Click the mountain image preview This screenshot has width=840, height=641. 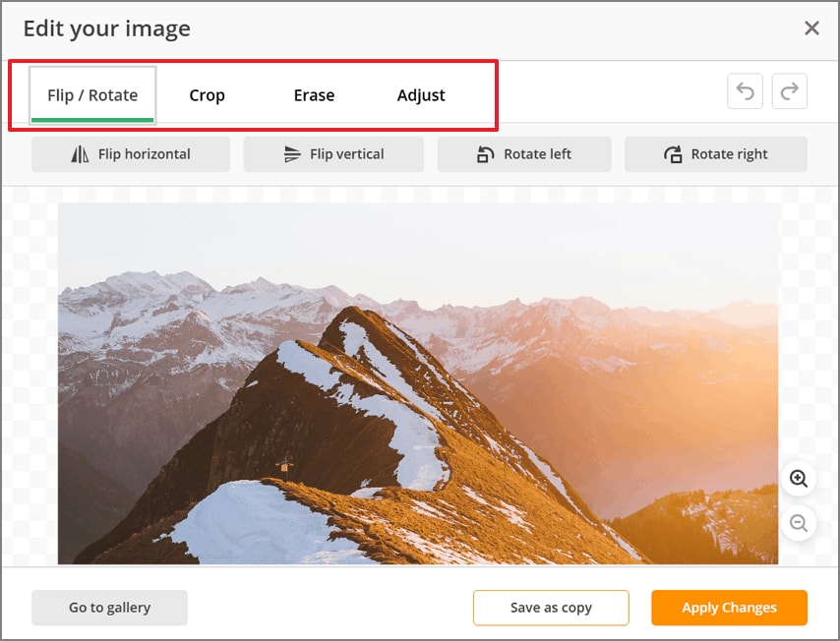click(418, 383)
